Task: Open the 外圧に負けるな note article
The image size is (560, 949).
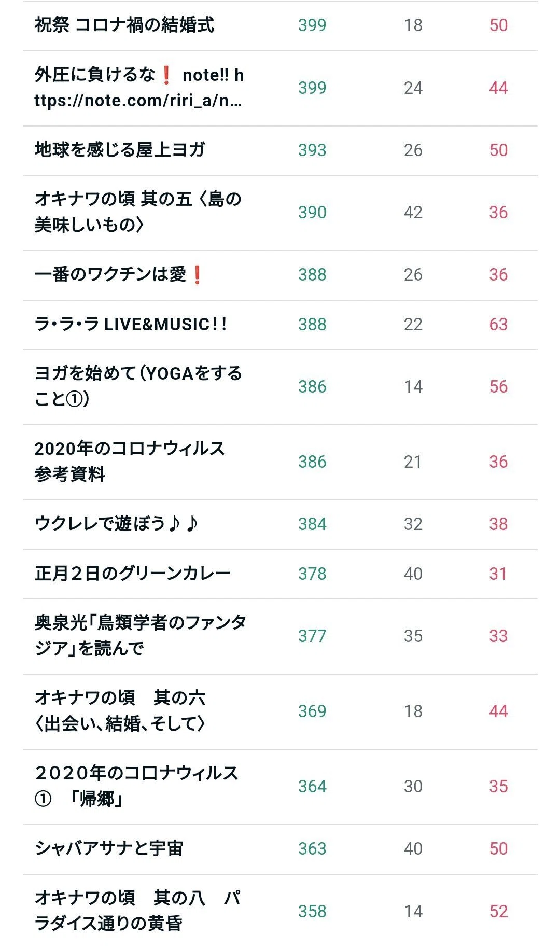Action: [139, 88]
